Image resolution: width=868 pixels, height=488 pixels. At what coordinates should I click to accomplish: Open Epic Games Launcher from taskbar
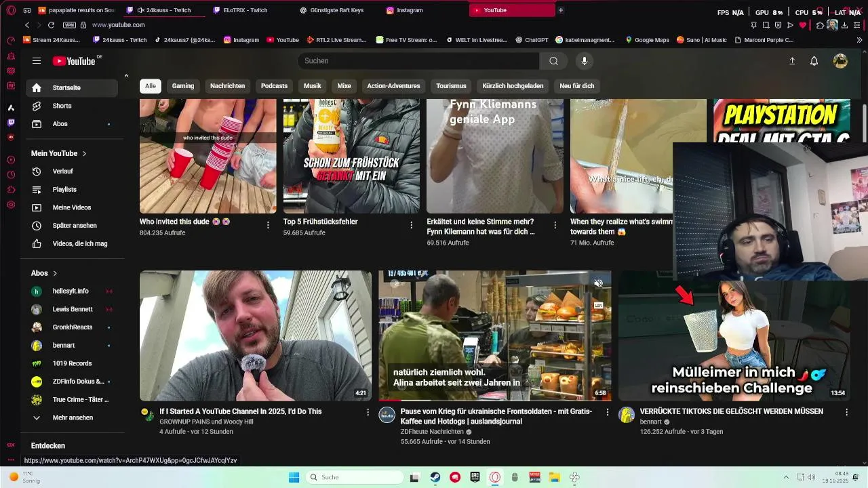point(475,477)
